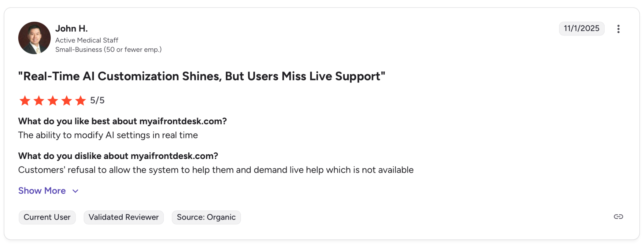Click the Active Medical Staff job title
This screenshot has width=644, height=246.
(87, 40)
